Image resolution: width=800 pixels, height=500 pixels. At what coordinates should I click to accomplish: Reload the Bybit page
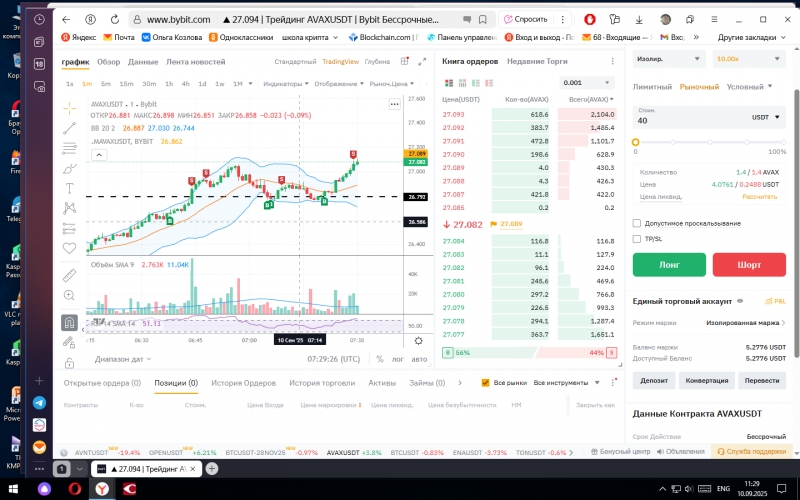coord(115,19)
